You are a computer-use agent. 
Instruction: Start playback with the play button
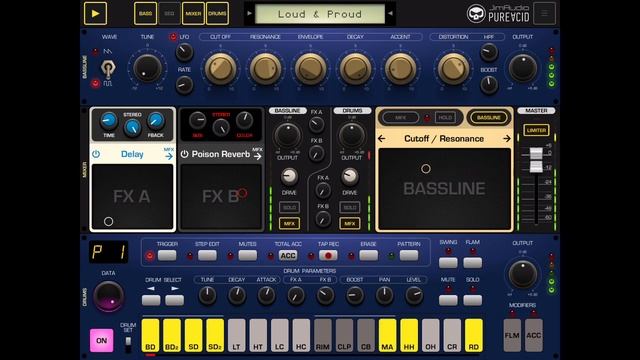(95, 13)
